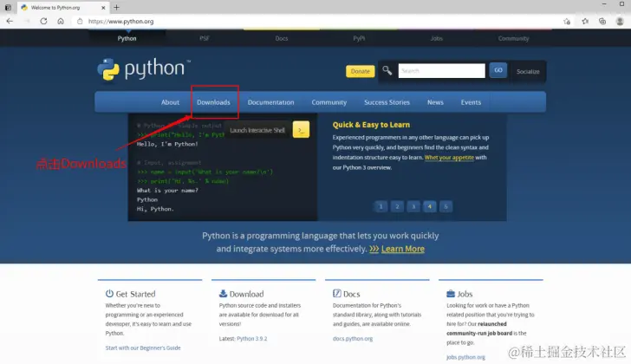631x364 pixels.
Task: Open the Community navigation menu
Action: point(329,102)
